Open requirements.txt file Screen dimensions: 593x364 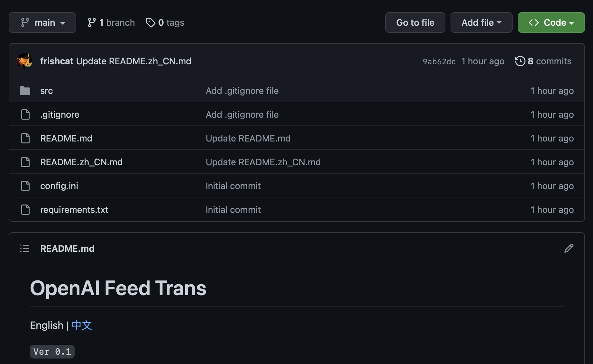pos(74,210)
